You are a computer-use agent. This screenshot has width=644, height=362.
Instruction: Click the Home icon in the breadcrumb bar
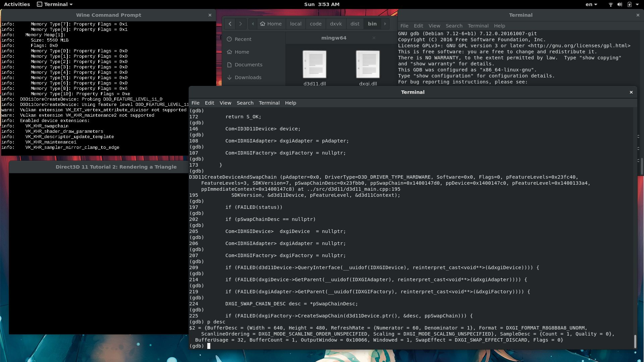pyautogui.click(x=271, y=23)
